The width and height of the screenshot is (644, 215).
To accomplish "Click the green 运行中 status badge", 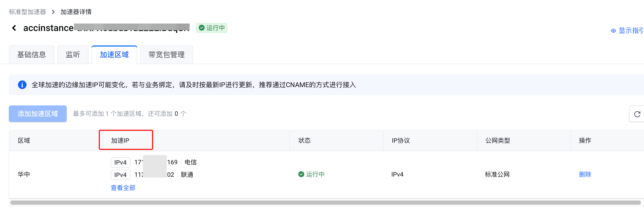I will 212,28.
